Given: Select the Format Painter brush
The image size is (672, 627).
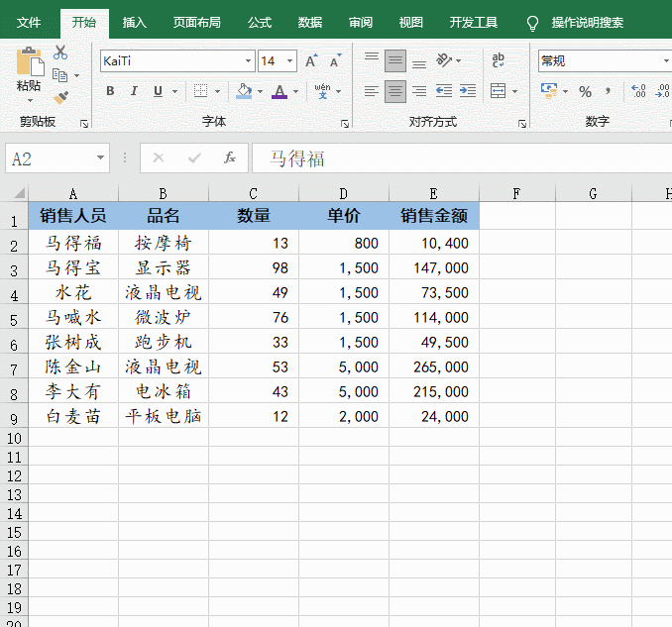Looking at the screenshot, I should (60, 98).
